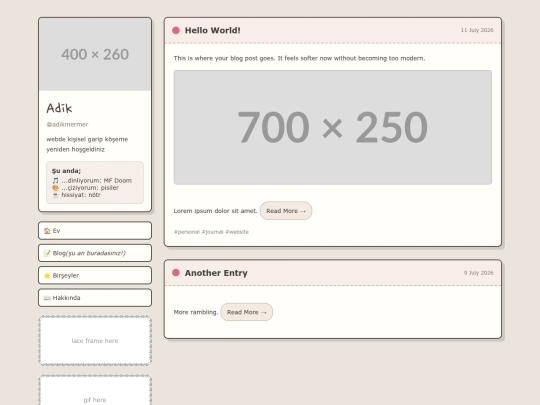Viewport: 540px width, 405px height.
Task: Click Read More on Hello World post
Action: pos(286,211)
